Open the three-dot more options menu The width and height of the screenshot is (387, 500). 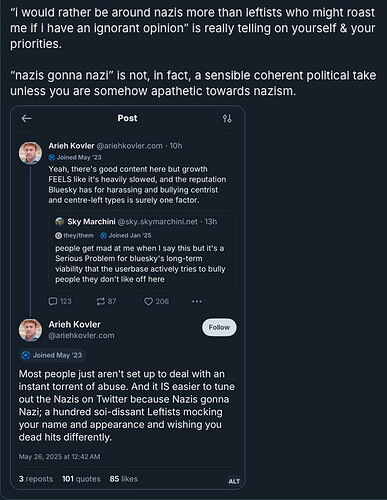pos(197,301)
